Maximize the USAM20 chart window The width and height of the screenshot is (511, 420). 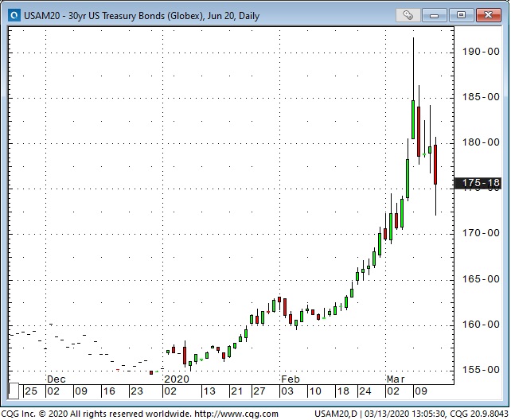point(461,15)
